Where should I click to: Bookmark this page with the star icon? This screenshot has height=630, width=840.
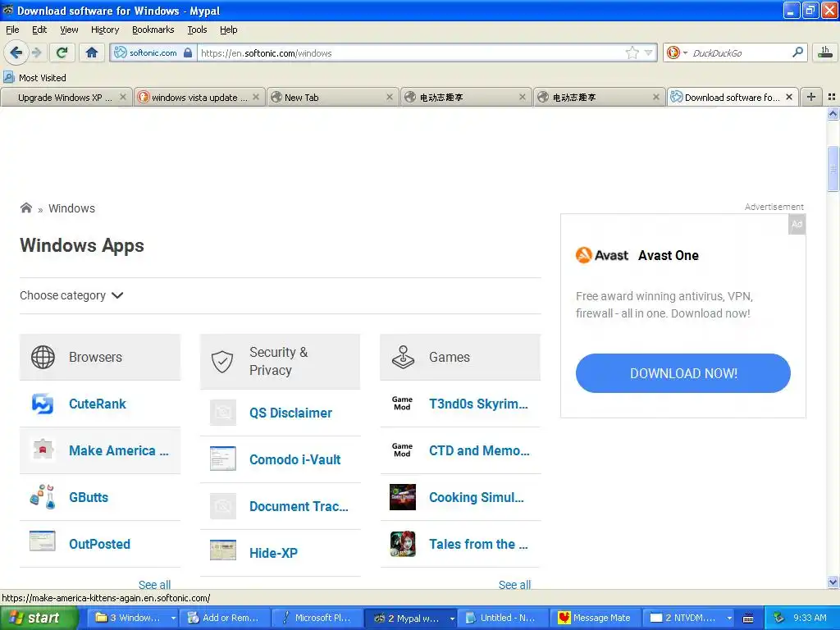[x=632, y=52]
